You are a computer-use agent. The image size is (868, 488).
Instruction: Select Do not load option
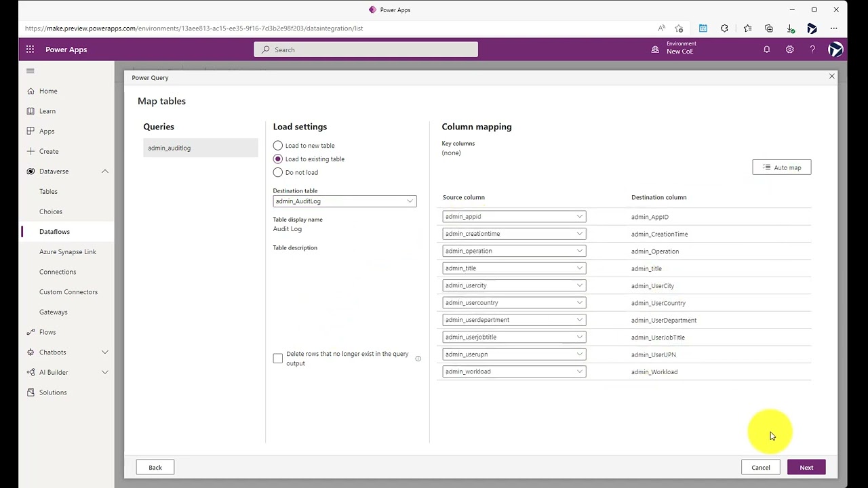click(x=277, y=172)
